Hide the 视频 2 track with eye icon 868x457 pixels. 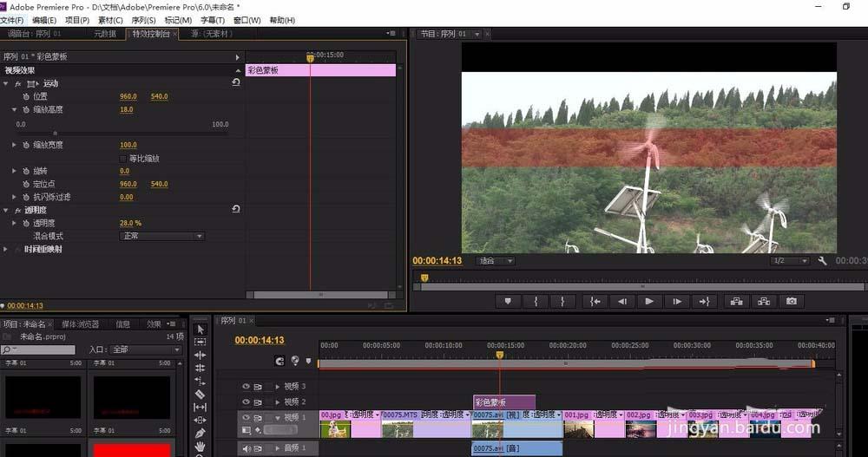[x=246, y=402]
